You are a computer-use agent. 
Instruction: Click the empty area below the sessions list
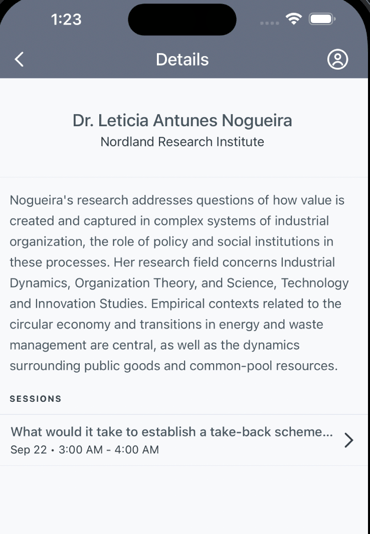pyautogui.click(x=184, y=500)
